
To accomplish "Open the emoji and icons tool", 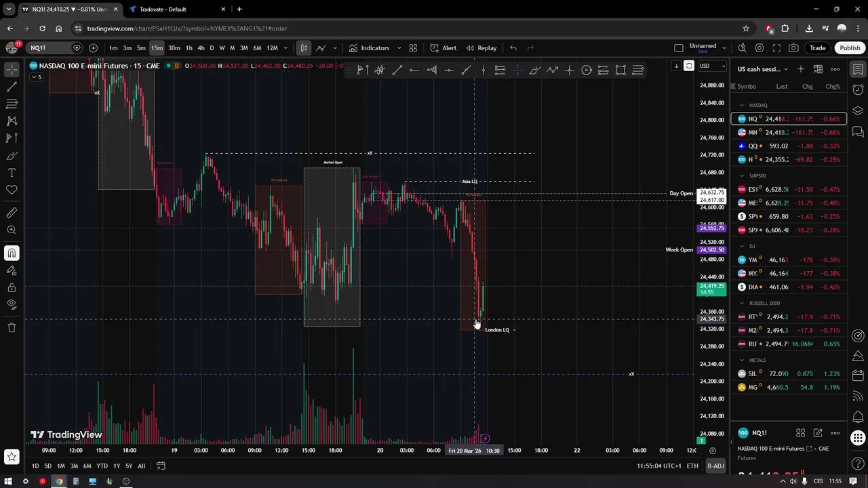I will pyautogui.click(x=12, y=190).
